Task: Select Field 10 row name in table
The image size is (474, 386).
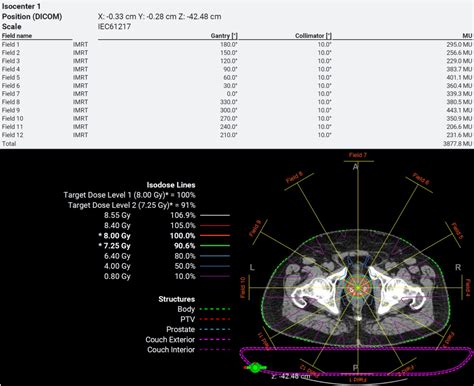Action: (12, 118)
